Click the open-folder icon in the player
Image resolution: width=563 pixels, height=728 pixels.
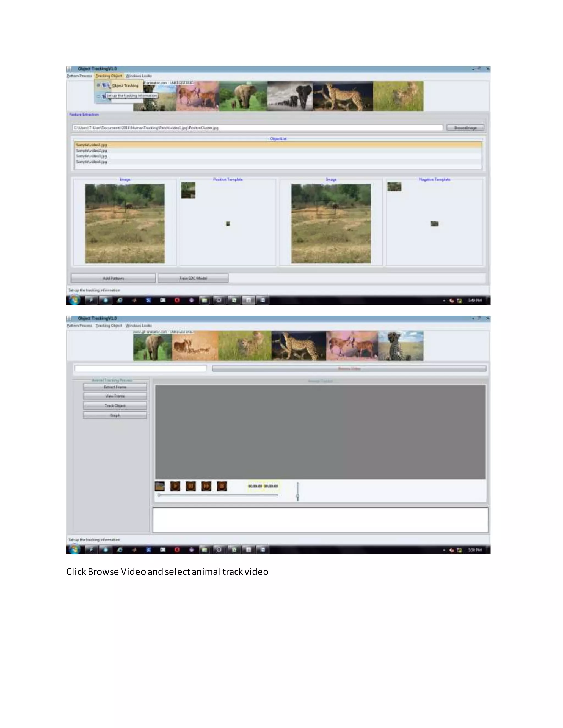click(x=160, y=486)
